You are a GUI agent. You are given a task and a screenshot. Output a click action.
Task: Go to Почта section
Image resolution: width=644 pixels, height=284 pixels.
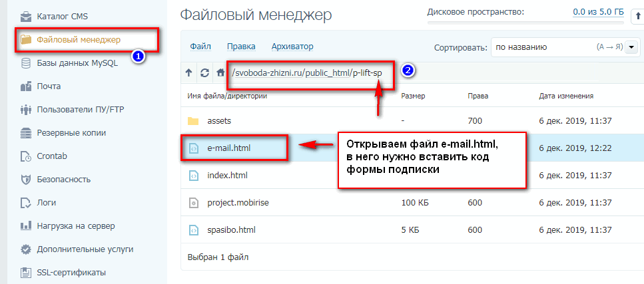[x=49, y=86]
